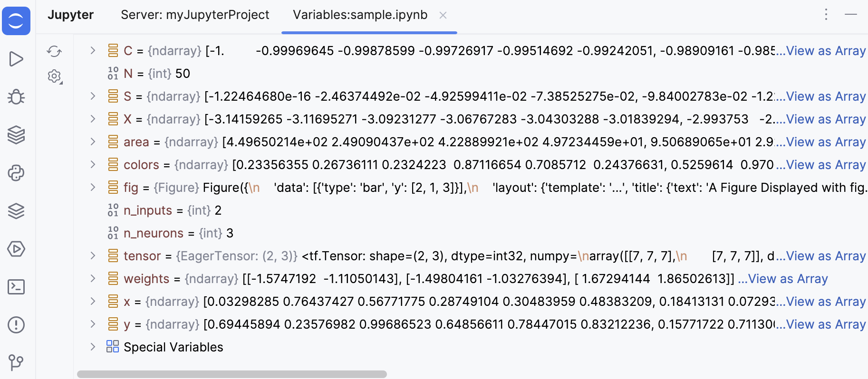
Task: Open the Problems exclamation icon
Action: (x=16, y=325)
